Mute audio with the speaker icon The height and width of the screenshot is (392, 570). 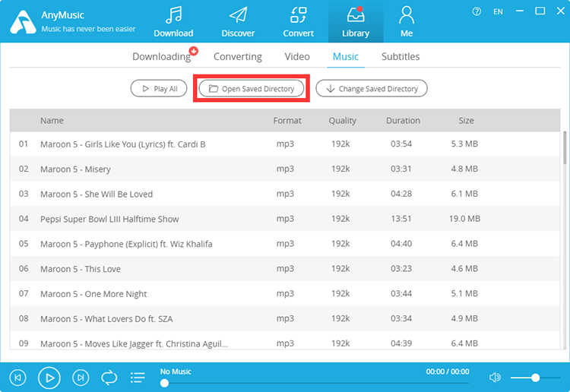495,378
